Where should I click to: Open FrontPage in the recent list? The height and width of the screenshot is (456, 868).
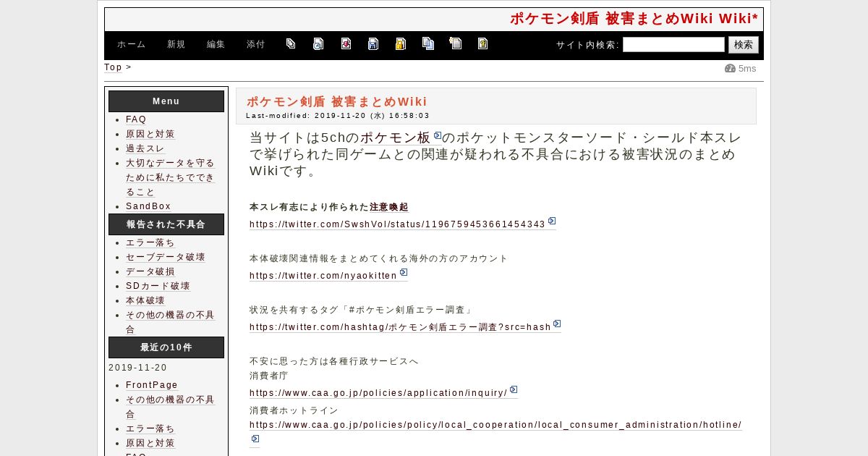pyautogui.click(x=152, y=385)
